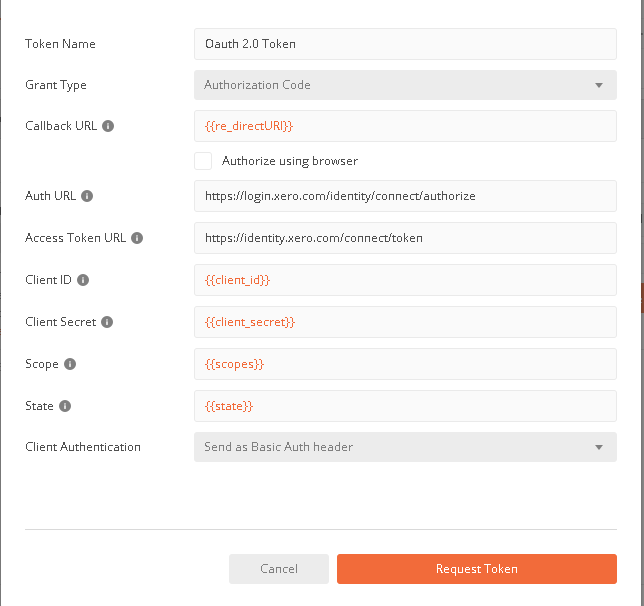The image size is (644, 606).
Task: Focus the Client Secret field
Action: click(404, 322)
